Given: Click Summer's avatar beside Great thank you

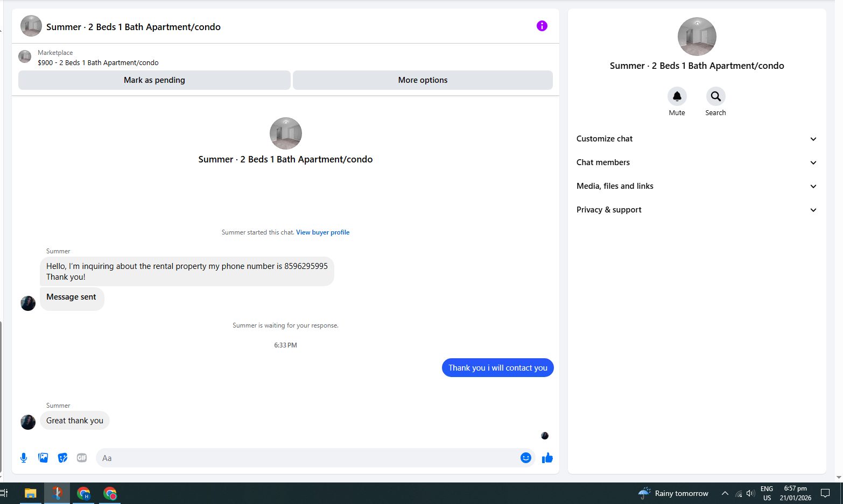Looking at the screenshot, I should coord(28,422).
